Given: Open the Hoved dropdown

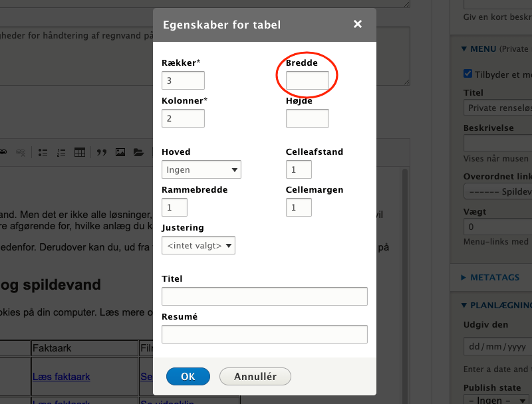Looking at the screenshot, I should [201, 169].
